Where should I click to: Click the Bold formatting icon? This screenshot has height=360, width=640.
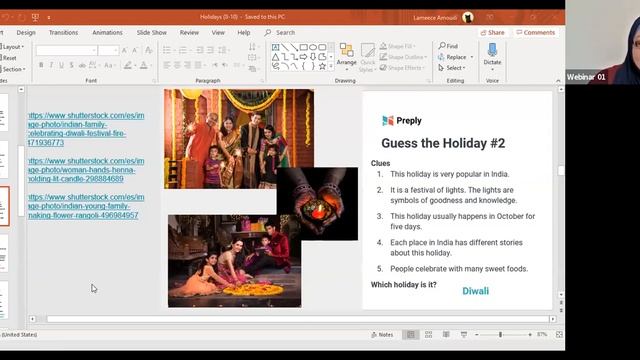[x=41, y=65]
